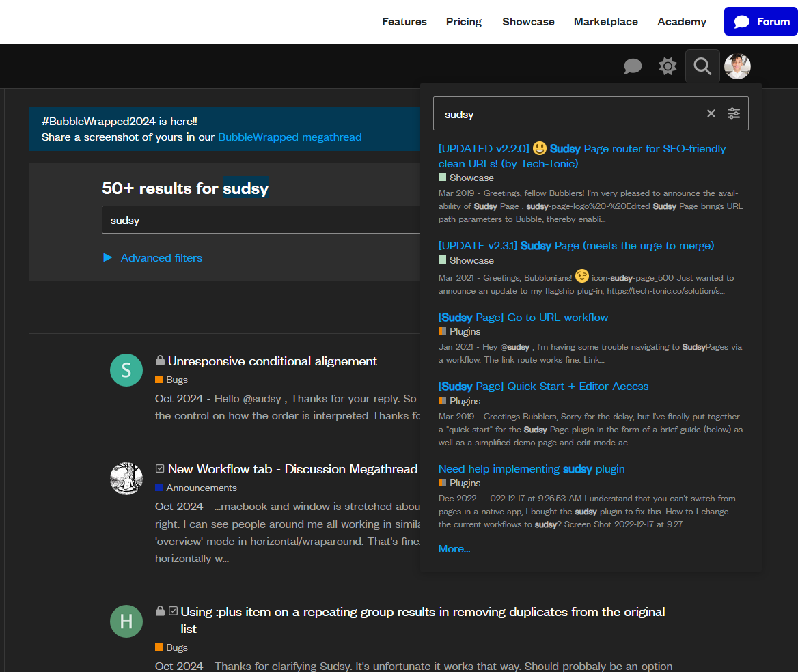
Task: Open Plugins category under Need help implementing result
Action: point(460,483)
